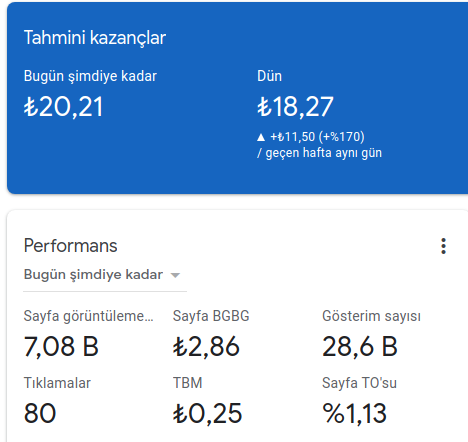Click the Sayfa TO'su metric label
The image size is (468, 442).
359,383
